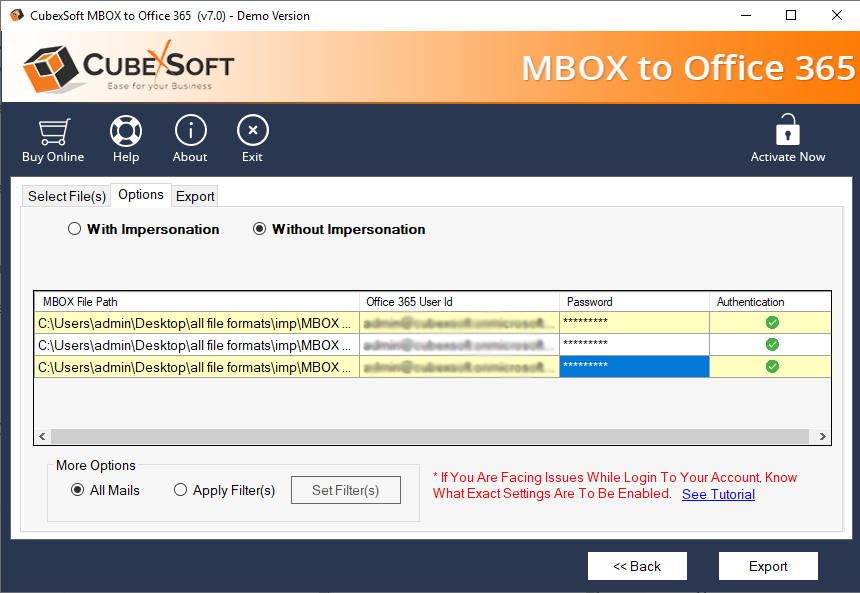Click the horizontal scrollbar right arrow
The width and height of the screenshot is (860, 593).
coord(823,437)
